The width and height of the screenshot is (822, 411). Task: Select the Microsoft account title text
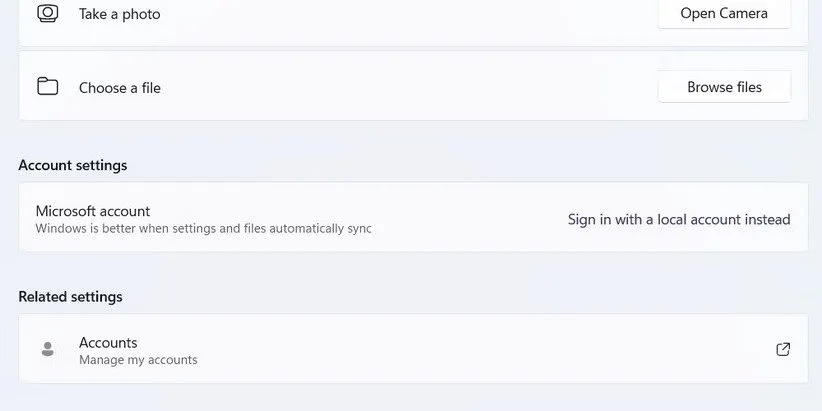pyautogui.click(x=93, y=211)
